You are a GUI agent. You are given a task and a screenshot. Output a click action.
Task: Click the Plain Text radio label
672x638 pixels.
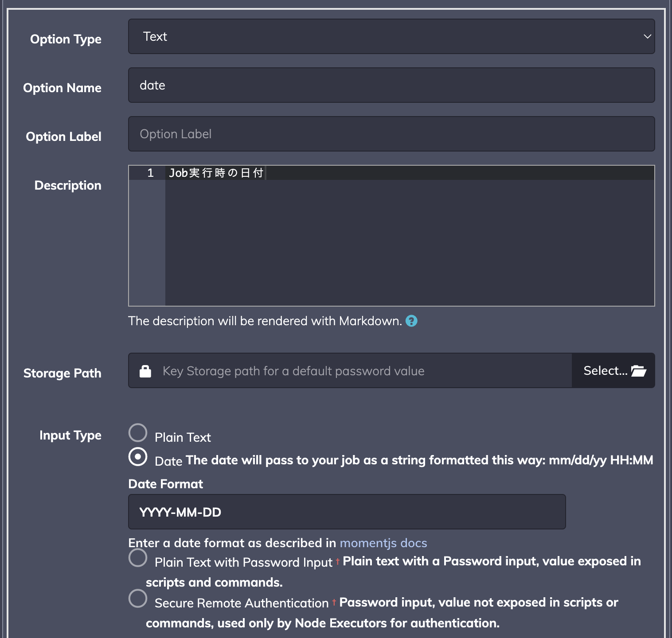(x=183, y=437)
